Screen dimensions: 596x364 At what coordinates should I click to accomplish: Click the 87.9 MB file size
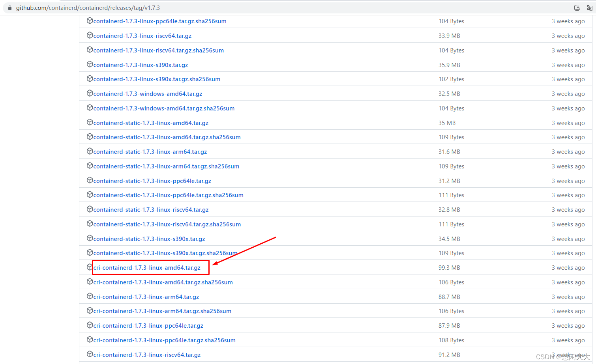tap(449, 326)
